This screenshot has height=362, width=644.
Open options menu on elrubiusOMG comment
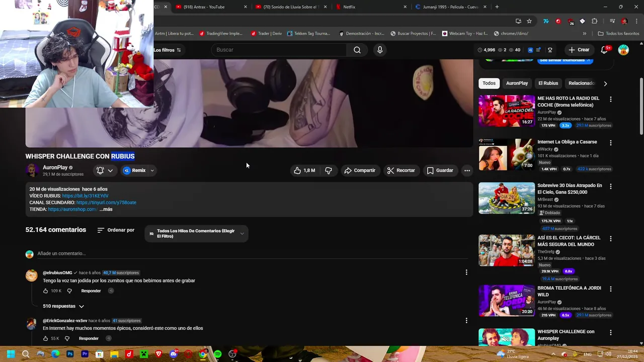(466, 273)
